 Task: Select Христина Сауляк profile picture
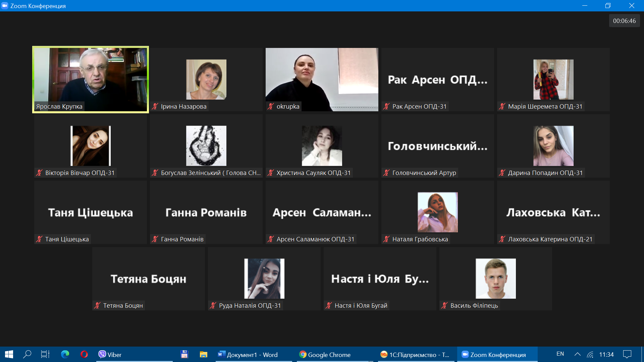pos(322,146)
